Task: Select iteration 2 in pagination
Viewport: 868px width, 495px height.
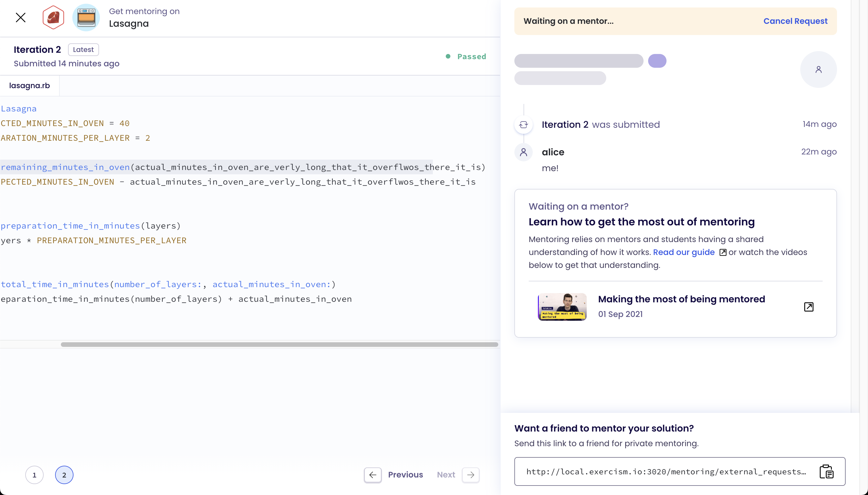Action: (x=64, y=475)
